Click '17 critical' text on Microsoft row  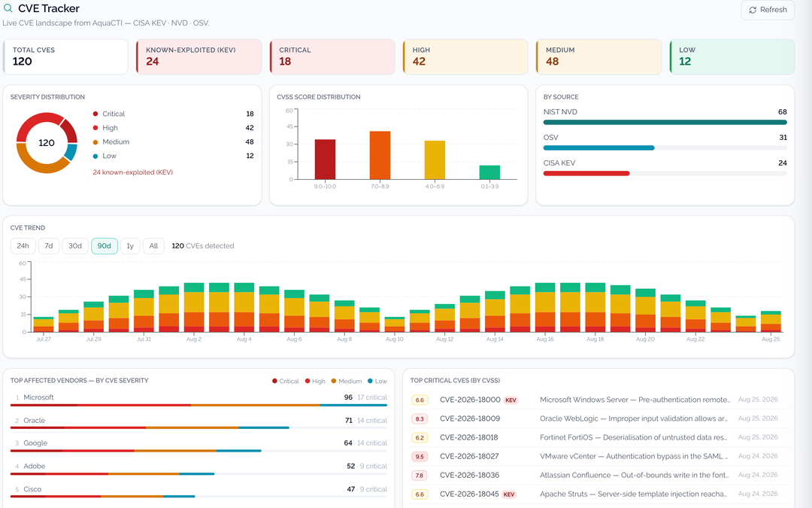coord(372,397)
